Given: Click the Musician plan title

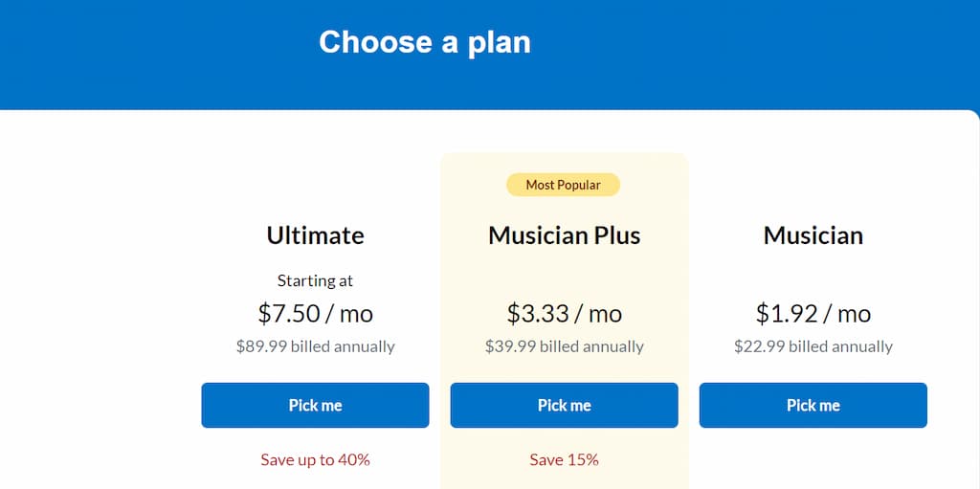Looking at the screenshot, I should click(813, 235).
